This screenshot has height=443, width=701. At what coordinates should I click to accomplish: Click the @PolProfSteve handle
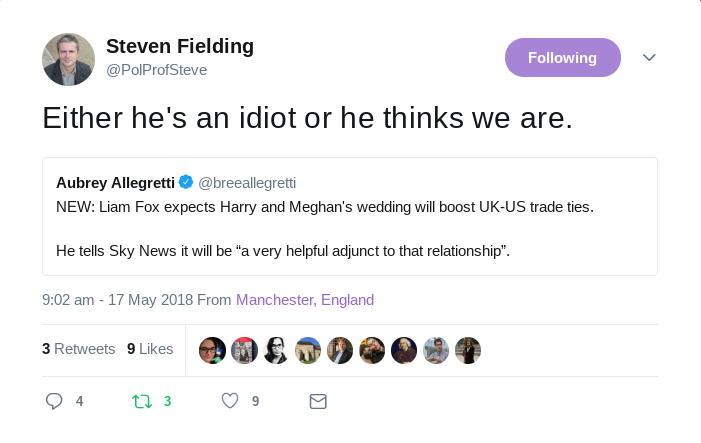pyautogui.click(x=156, y=70)
